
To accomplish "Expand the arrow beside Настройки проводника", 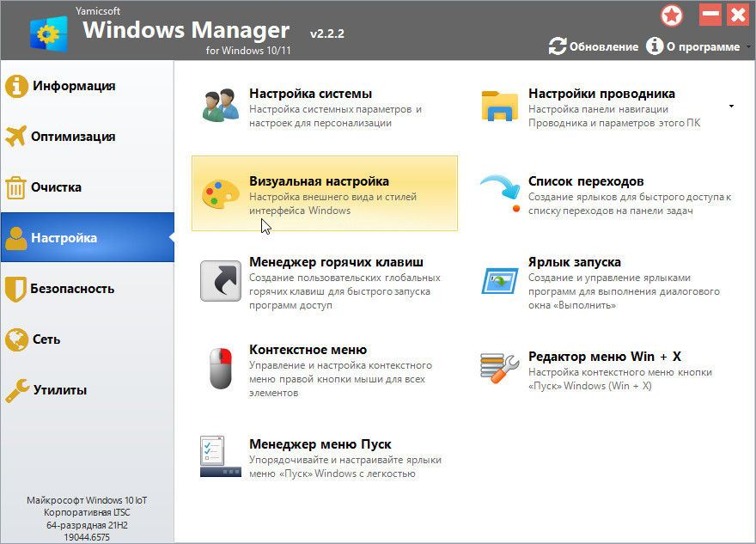I will pos(731,107).
